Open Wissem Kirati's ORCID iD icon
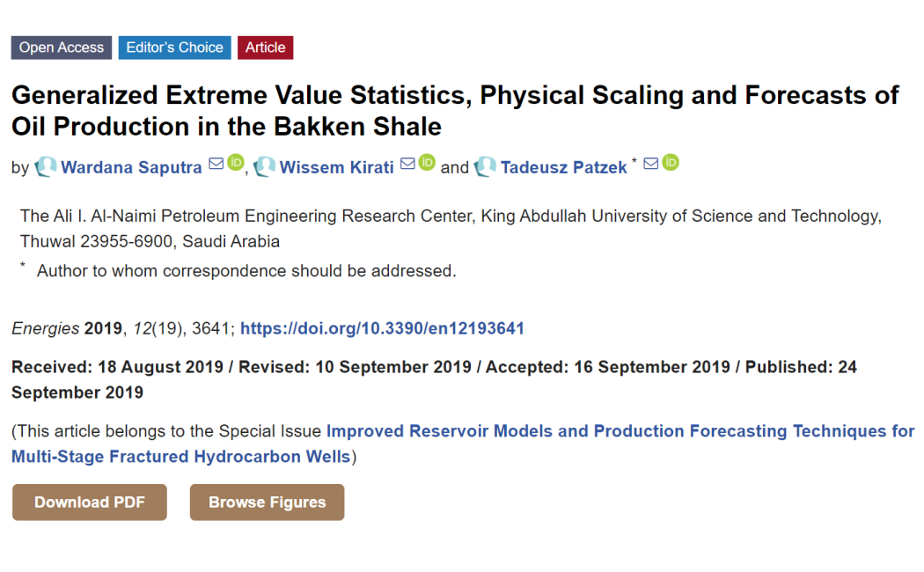924x572 pixels. [427, 162]
